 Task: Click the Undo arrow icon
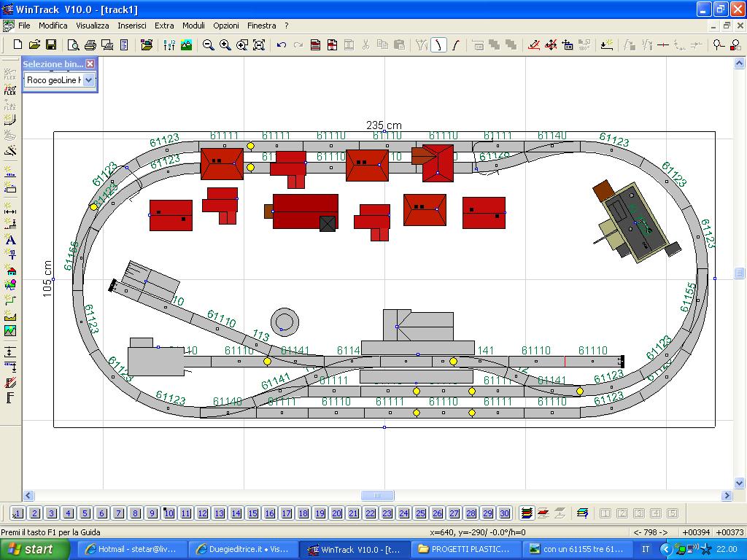(x=281, y=44)
